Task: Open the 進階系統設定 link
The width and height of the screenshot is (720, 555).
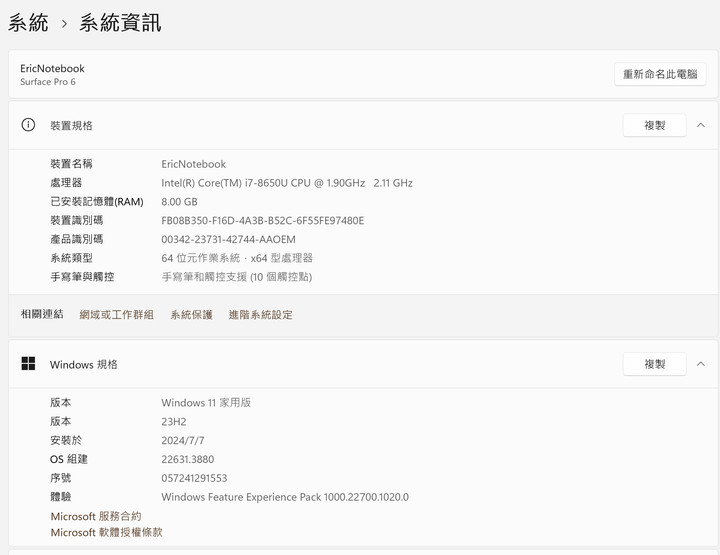Action: tap(260, 314)
